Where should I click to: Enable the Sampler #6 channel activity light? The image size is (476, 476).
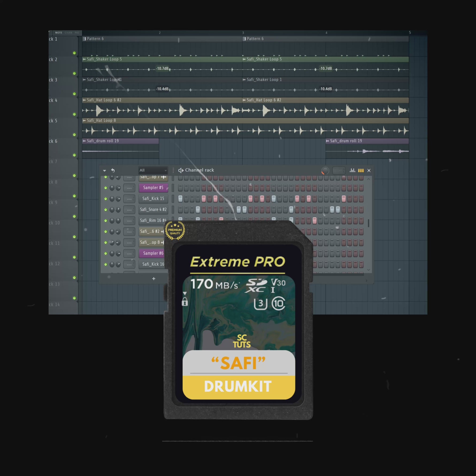coord(106,253)
